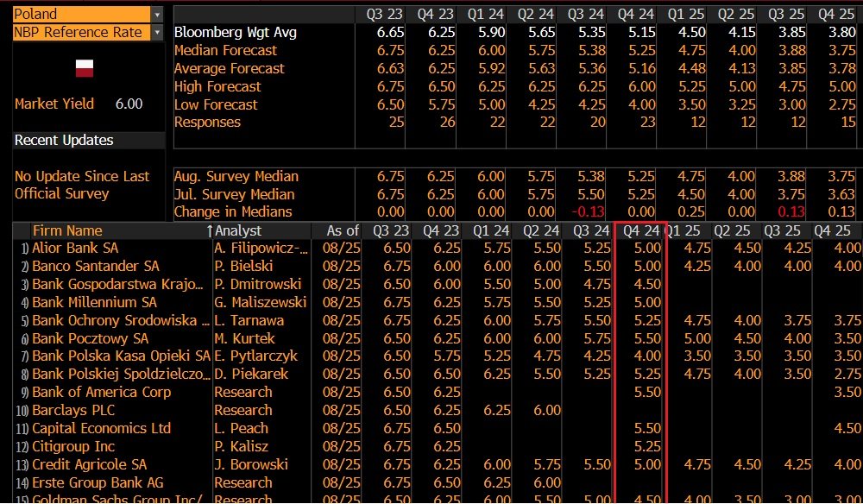
Task: Open Bank Ochrony Srodowiska firm row
Action: pos(121,321)
